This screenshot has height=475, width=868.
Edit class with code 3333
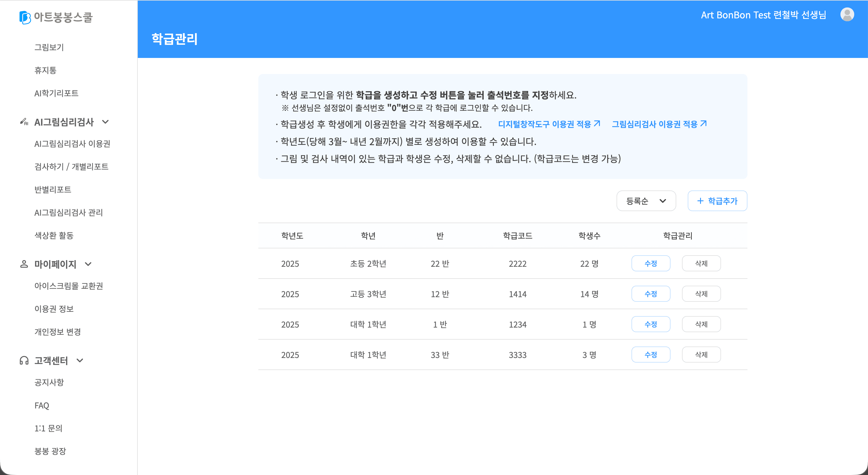point(650,355)
